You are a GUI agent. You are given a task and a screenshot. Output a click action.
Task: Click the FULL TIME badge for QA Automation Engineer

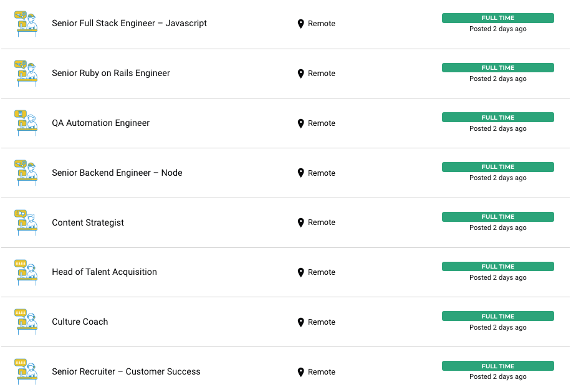point(498,117)
